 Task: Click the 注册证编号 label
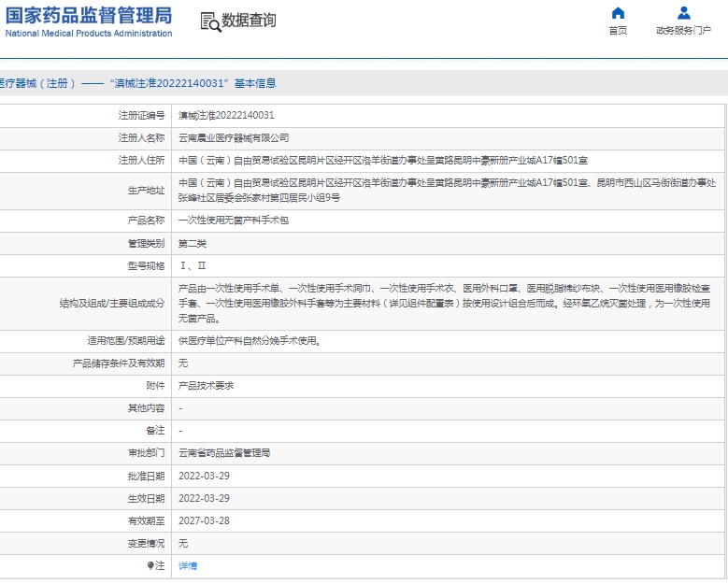(141, 115)
